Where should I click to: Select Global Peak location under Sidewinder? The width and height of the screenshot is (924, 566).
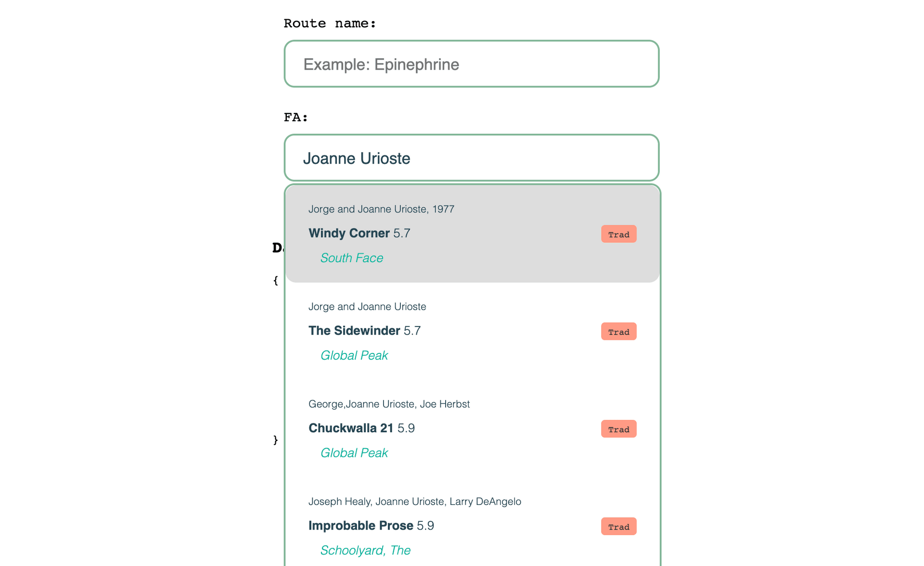click(x=354, y=355)
